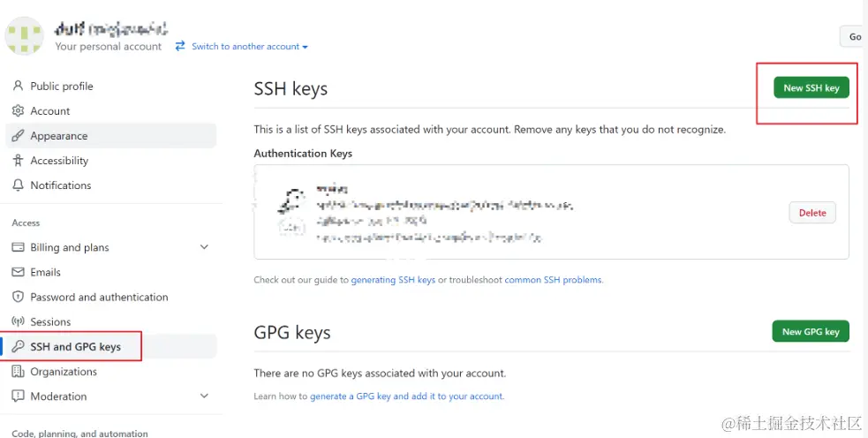Click the Appearance paintbrush icon
The image size is (868, 438).
point(18,136)
